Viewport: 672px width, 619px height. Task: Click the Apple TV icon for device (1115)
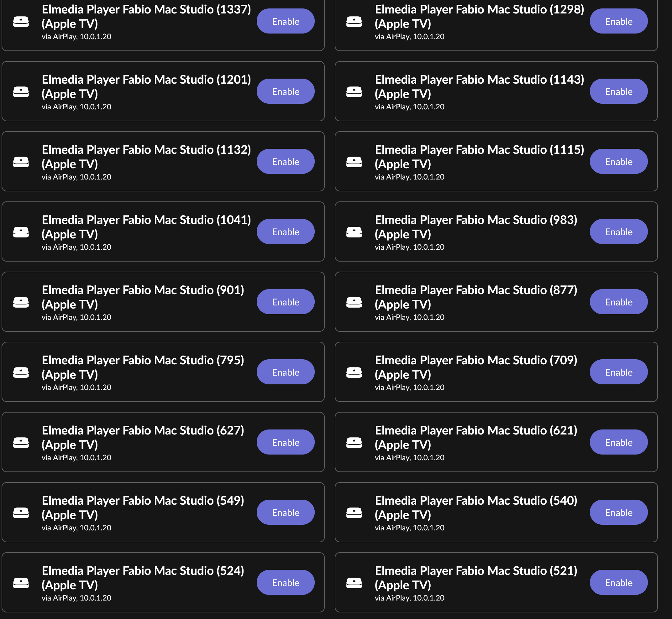click(x=354, y=162)
